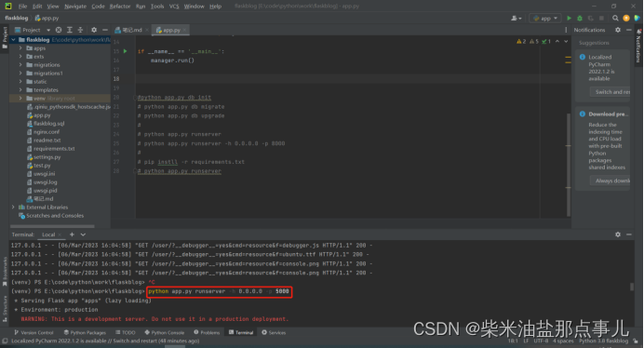This screenshot has height=348, width=644.
Task: Toggle the Project vertical tool window tab
Action: [5, 38]
